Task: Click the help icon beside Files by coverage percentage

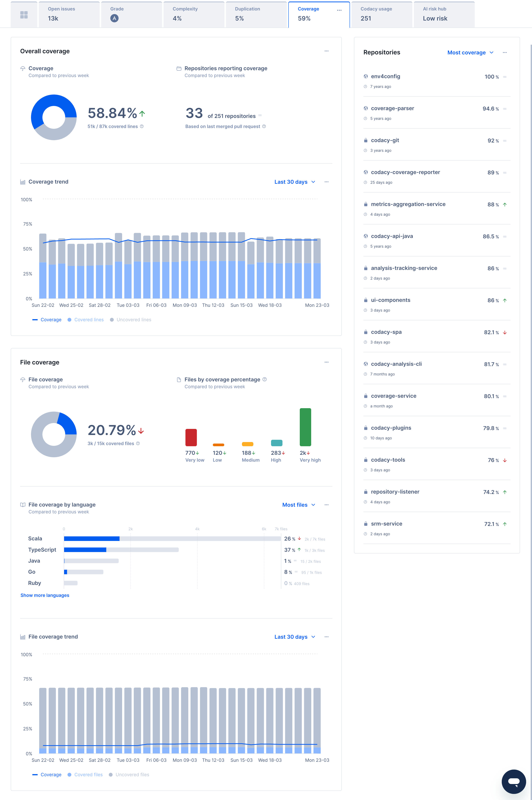Action: pos(265,379)
